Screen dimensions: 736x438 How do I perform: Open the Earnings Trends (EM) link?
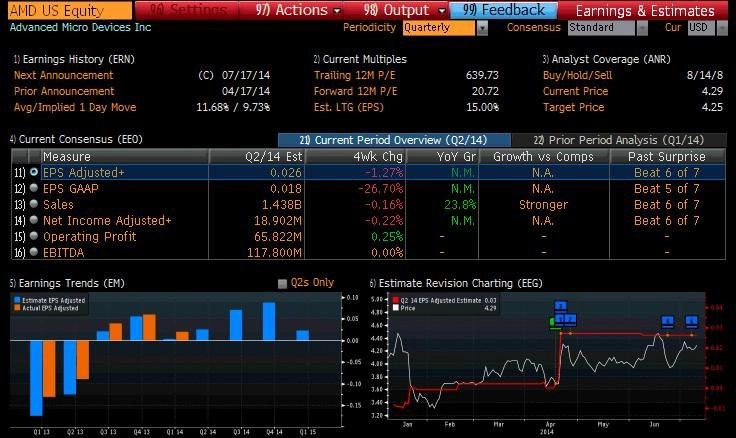(67, 283)
